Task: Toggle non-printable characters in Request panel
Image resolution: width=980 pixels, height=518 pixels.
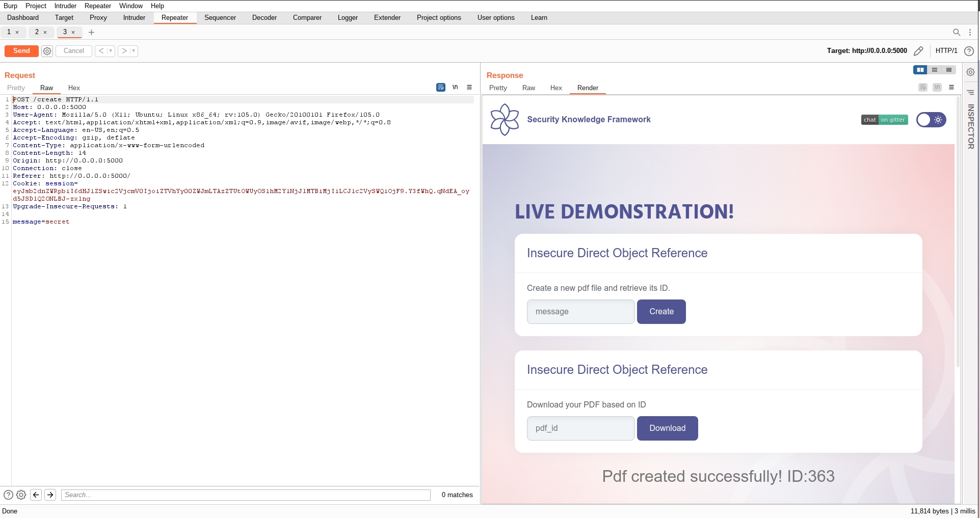Action: click(455, 88)
